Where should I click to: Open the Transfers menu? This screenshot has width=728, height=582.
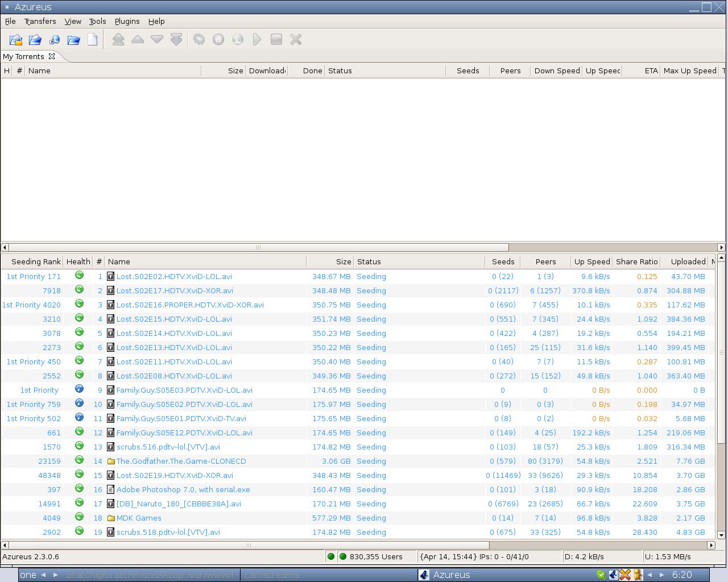tap(40, 21)
